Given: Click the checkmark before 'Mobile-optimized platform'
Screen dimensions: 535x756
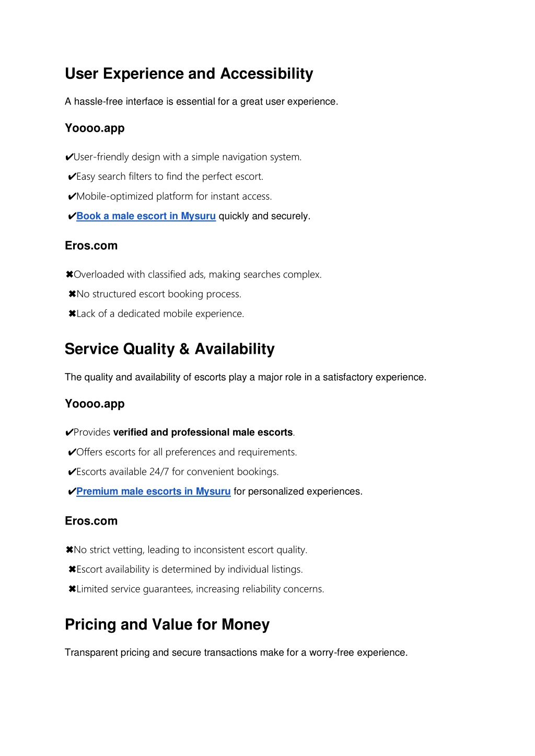Looking at the screenshot, I should 72,196.
